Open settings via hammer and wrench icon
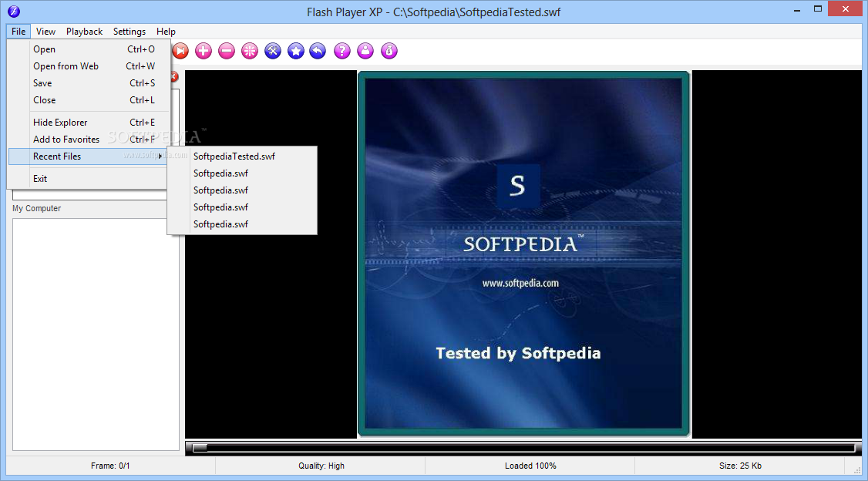Viewport: 868px width, 481px height. [x=273, y=51]
